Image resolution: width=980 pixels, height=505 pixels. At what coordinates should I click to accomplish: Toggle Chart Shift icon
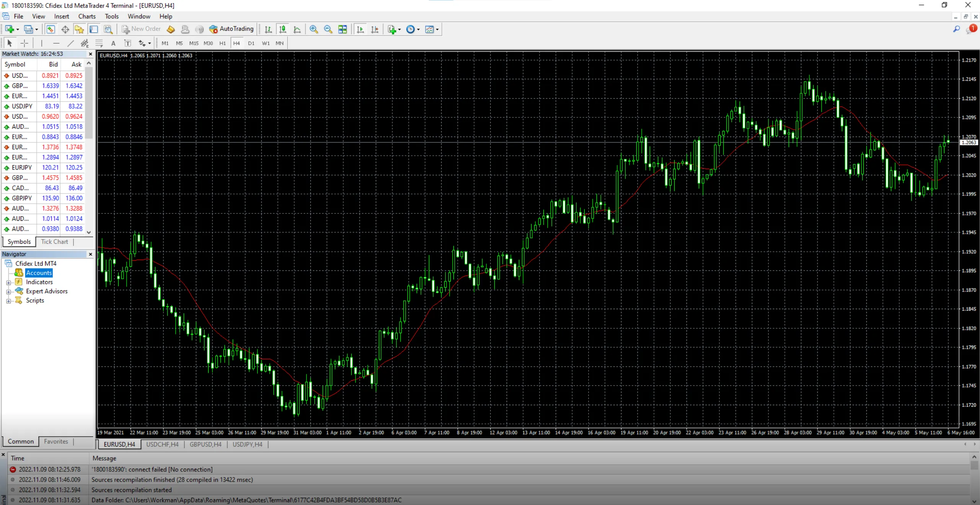pos(375,29)
